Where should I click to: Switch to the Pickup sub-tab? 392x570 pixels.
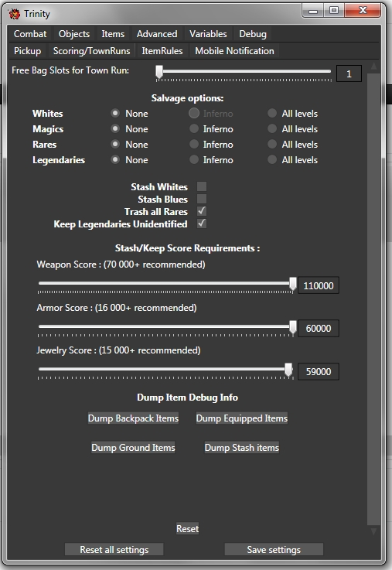[27, 51]
